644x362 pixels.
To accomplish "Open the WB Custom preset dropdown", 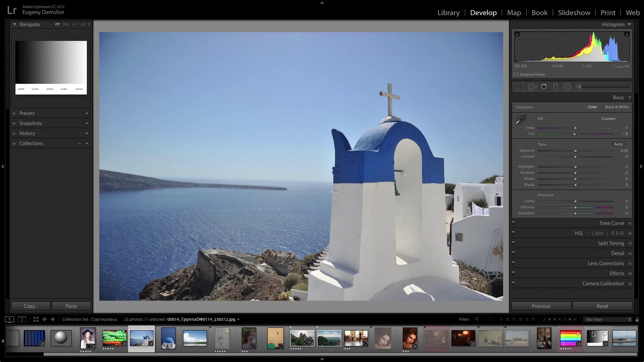I will pos(611,119).
